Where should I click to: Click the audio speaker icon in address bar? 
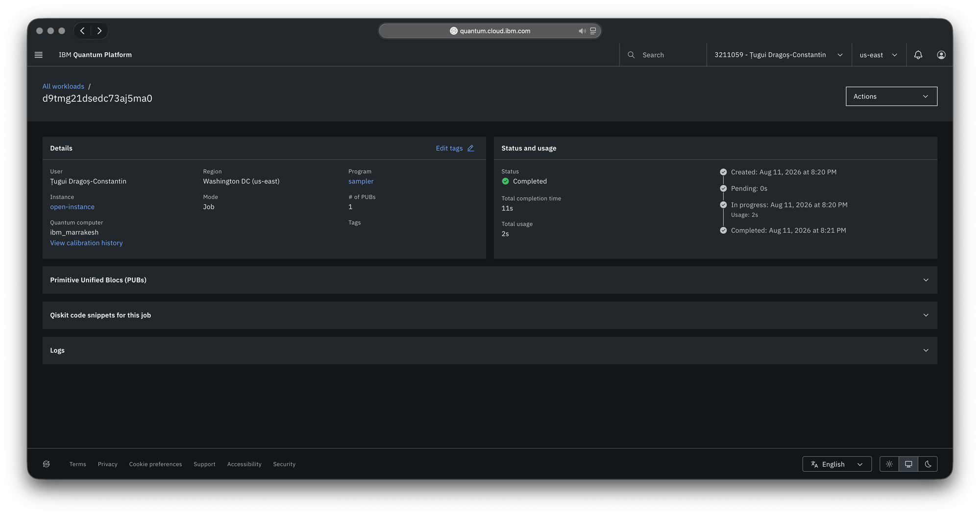pos(582,31)
